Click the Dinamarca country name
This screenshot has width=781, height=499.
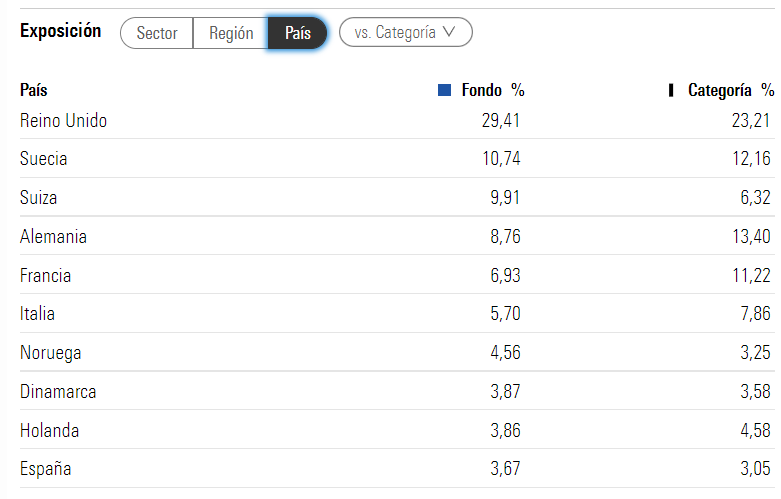(58, 391)
